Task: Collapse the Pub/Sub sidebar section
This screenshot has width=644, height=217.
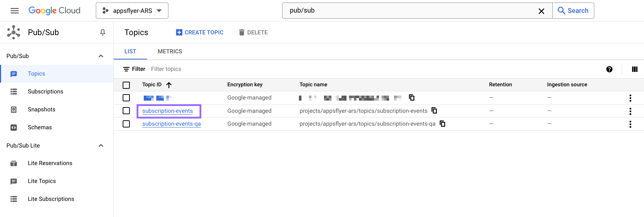Action: click(x=101, y=56)
